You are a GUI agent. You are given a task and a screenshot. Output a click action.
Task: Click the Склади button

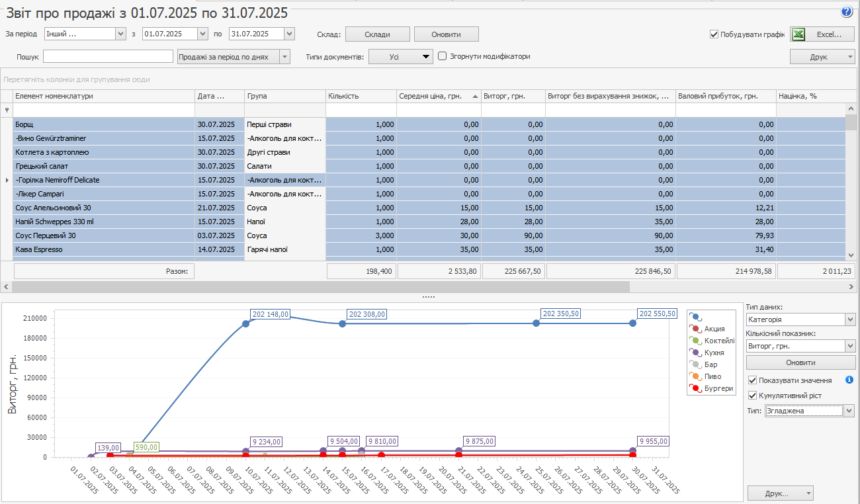[377, 34]
